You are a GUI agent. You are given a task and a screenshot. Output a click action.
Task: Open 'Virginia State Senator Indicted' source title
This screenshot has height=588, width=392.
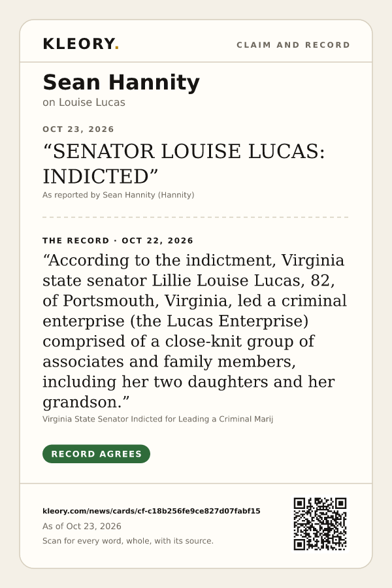tap(157, 419)
